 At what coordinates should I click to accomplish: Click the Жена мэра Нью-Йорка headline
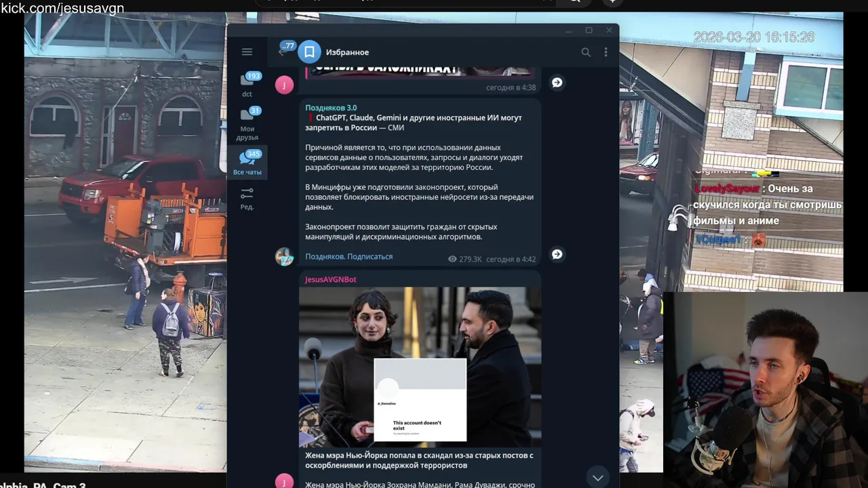pyautogui.click(x=419, y=461)
